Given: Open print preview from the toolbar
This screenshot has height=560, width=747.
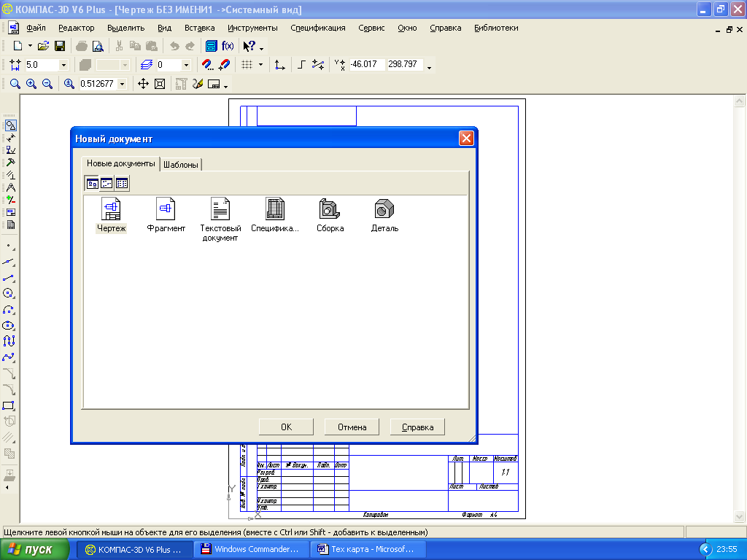Looking at the screenshot, I should coord(98,46).
